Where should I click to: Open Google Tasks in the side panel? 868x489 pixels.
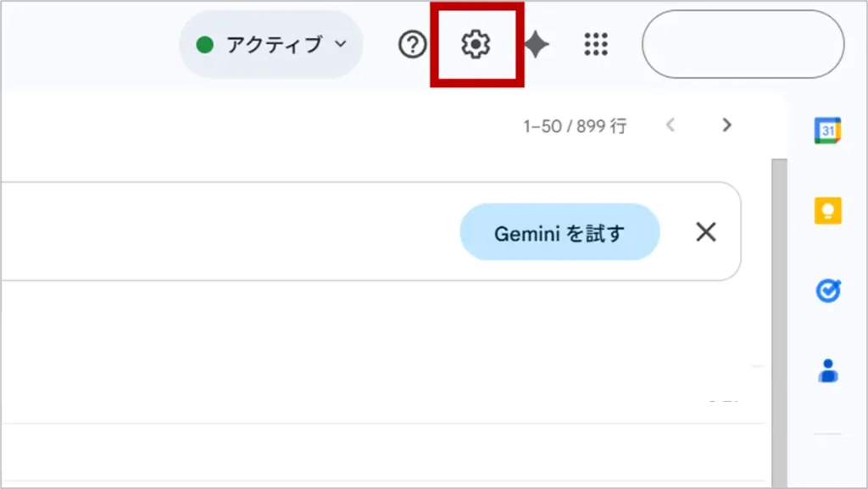coord(827,291)
